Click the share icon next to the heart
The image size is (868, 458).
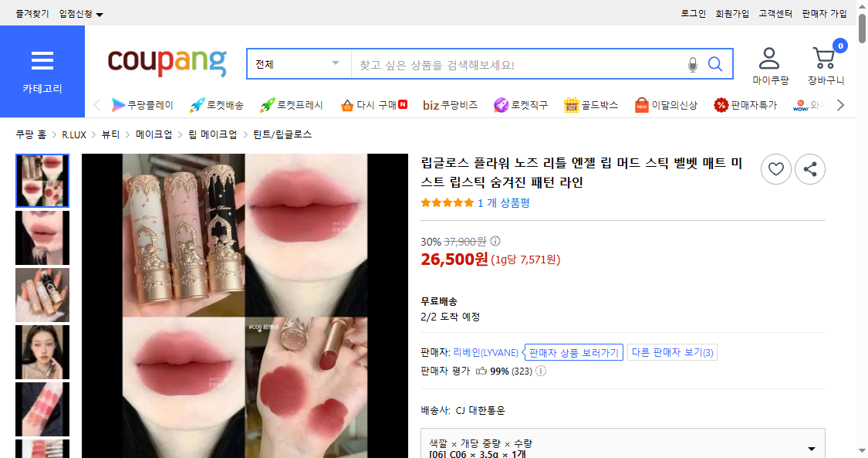click(810, 168)
